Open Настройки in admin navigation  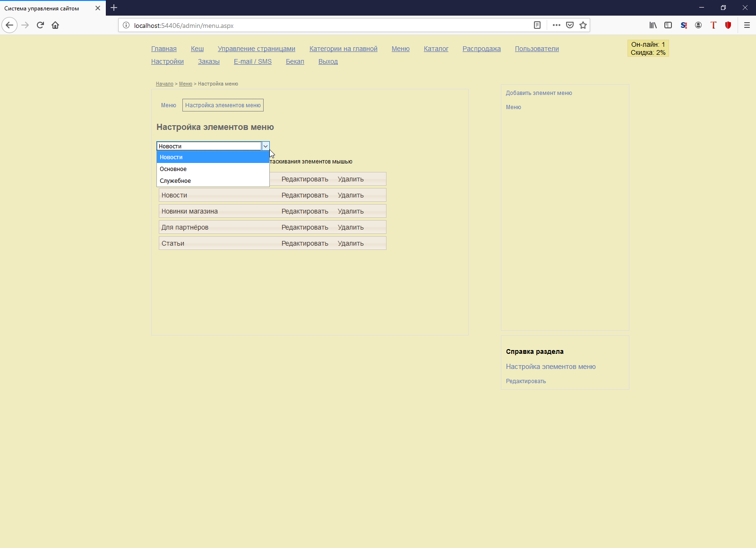point(167,61)
